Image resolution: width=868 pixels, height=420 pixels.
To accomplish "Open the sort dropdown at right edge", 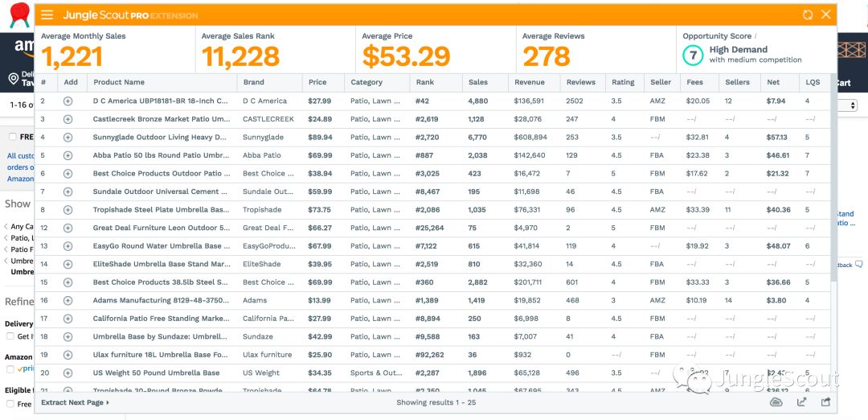I will (853, 105).
